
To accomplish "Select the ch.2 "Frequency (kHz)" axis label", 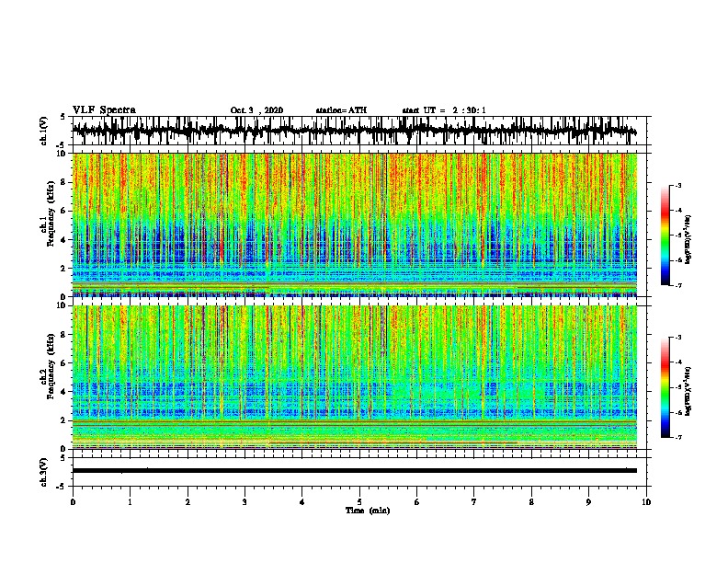I will pyautogui.click(x=51, y=366).
